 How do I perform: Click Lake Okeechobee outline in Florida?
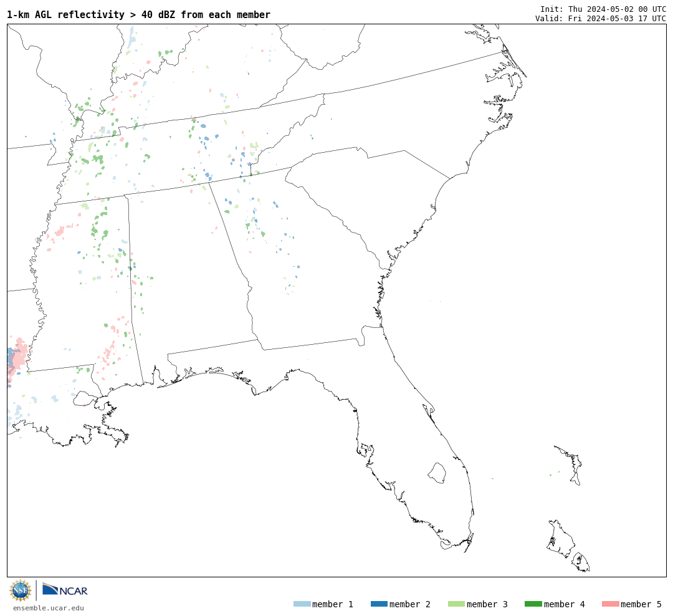[437, 473]
